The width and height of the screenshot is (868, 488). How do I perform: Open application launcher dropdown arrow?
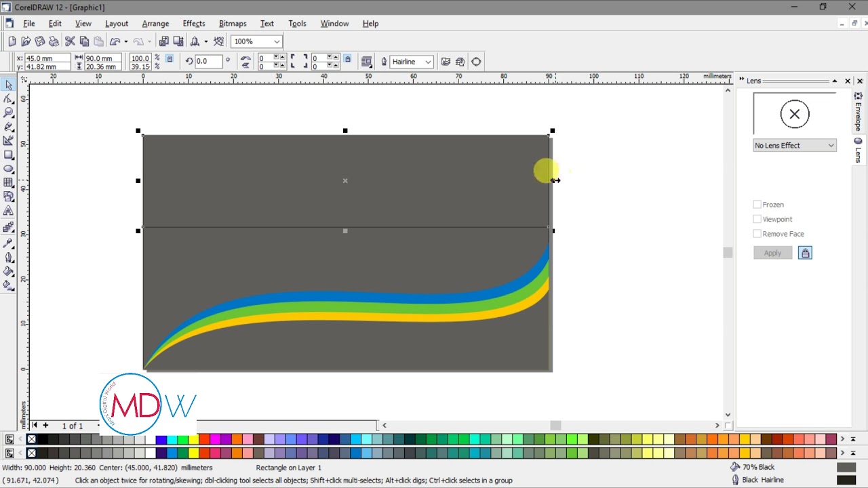(x=206, y=41)
